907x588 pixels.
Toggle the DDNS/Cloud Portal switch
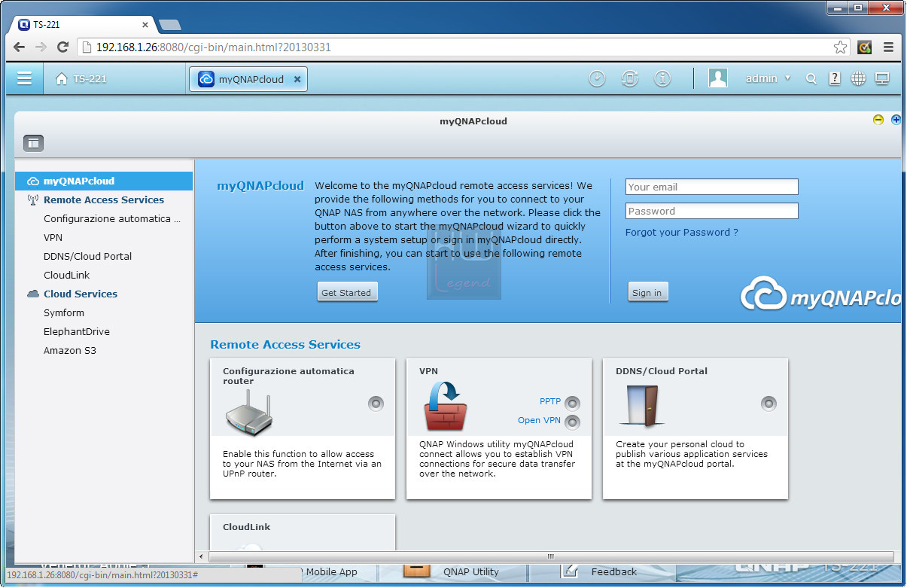pos(769,404)
